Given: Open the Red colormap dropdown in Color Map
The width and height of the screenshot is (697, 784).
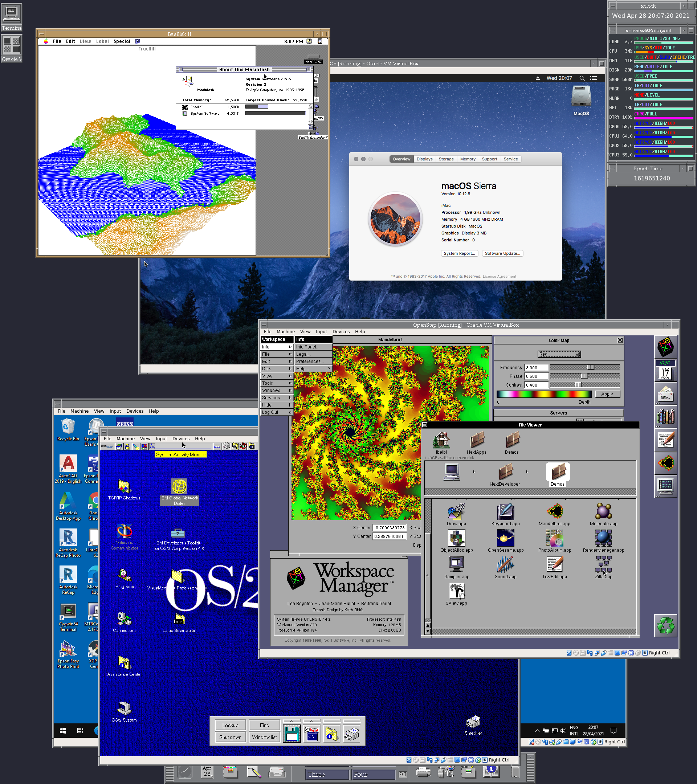Looking at the screenshot, I should [559, 354].
